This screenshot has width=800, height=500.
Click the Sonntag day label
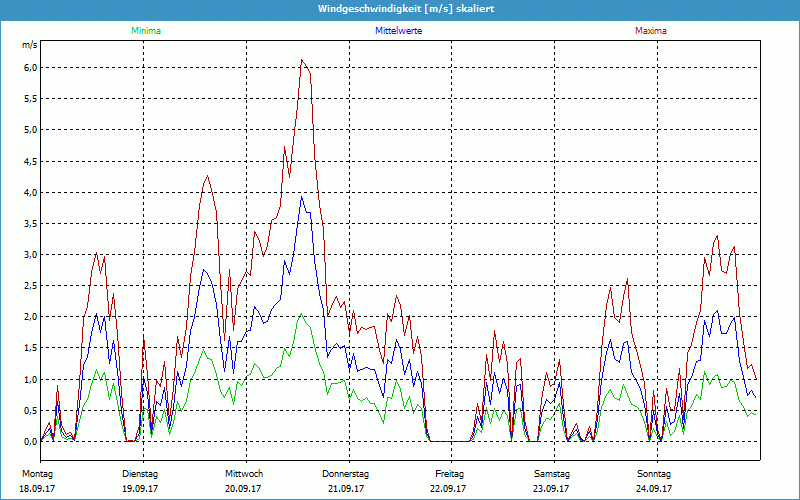coord(655,473)
